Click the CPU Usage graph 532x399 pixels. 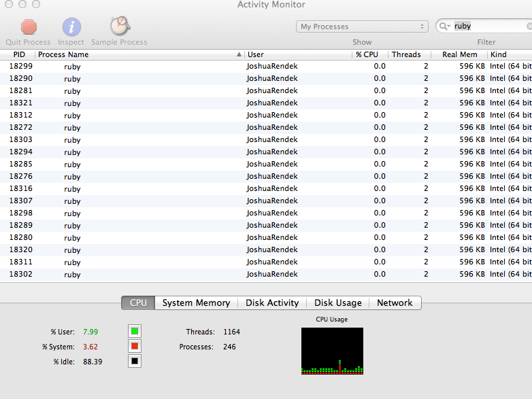click(x=332, y=351)
